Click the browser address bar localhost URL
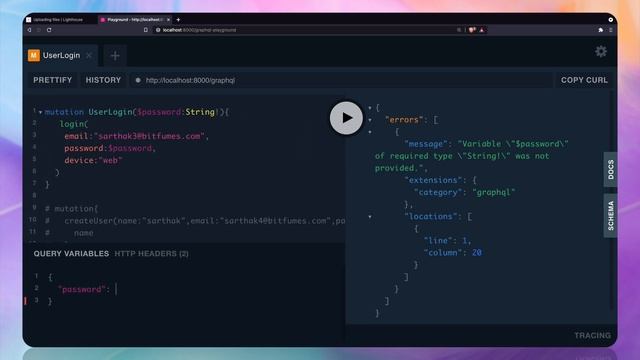Image resolution: width=640 pixels, height=360 pixels. [199, 30]
